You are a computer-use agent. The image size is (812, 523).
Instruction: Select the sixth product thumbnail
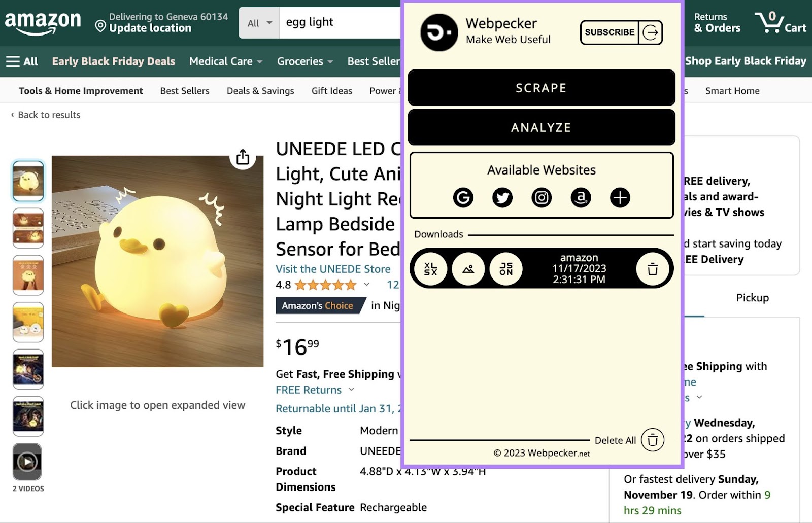[x=28, y=416]
